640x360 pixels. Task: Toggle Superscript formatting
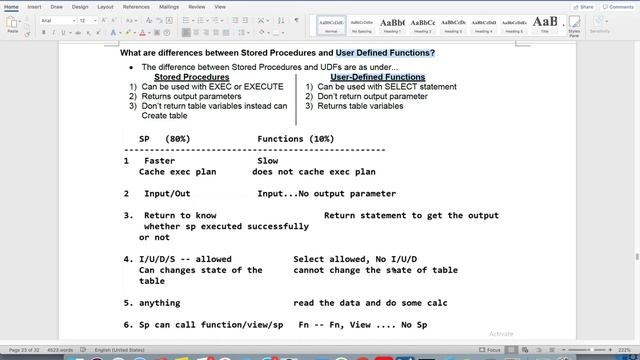tap(98, 33)
